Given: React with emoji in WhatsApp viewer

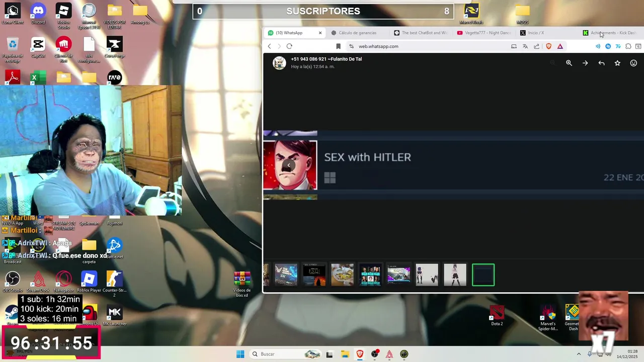Looking at the screenshot, I should (x=633, y=63).
